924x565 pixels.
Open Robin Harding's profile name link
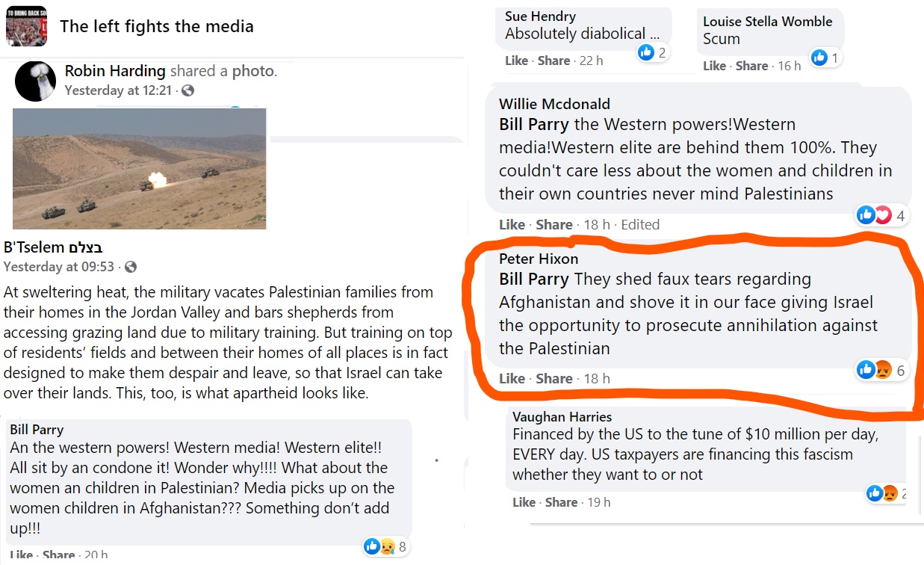(115, 71)
